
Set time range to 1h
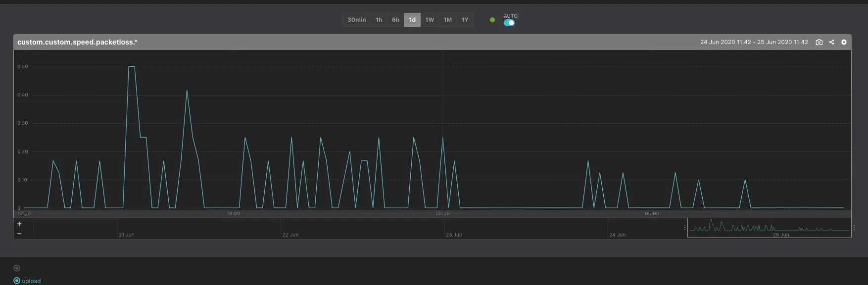379,20
